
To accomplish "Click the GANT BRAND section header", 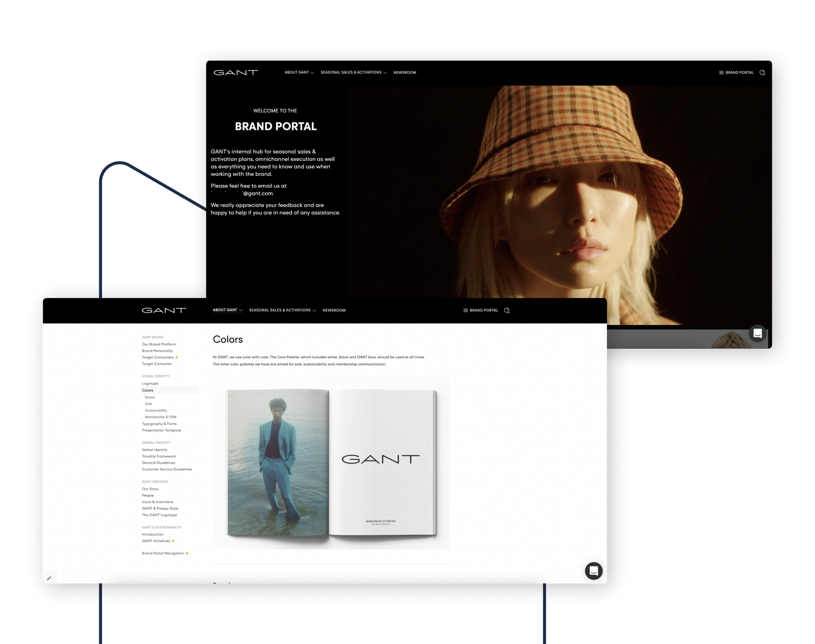I will pyautogui.click(x=152, y=337).
